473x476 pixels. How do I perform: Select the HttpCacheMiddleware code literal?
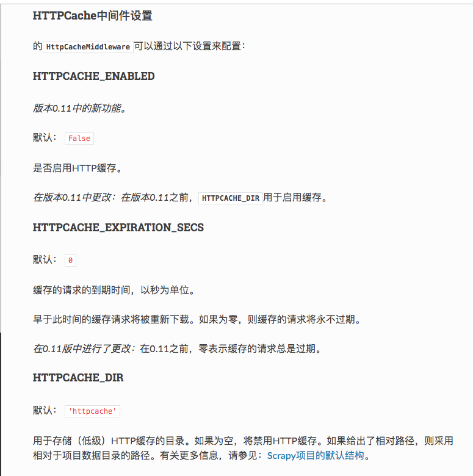88,47
